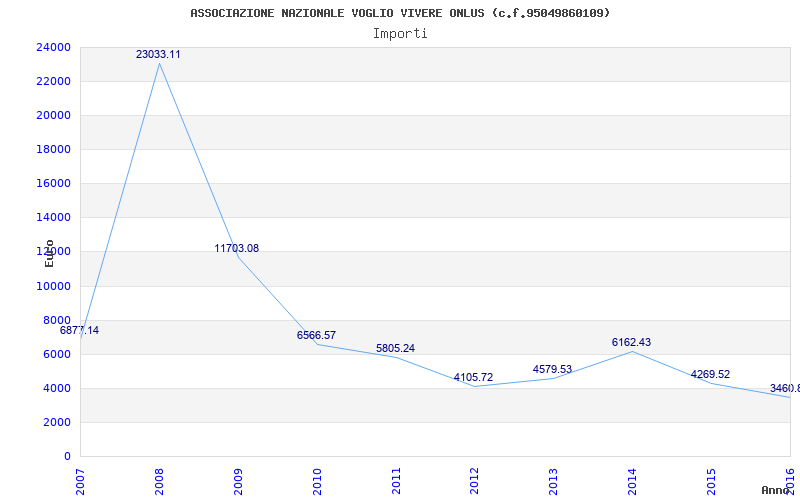Select the 23033.11 data label
This screenshot has width=800, height=500.
[x=158, y=54]
